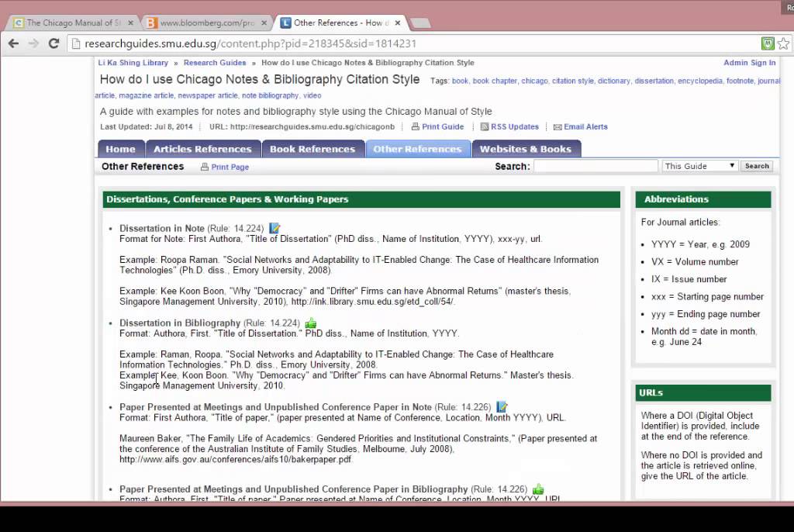
Task: Click the Research Guides breadcrumb link
Action: pos(215,63)
